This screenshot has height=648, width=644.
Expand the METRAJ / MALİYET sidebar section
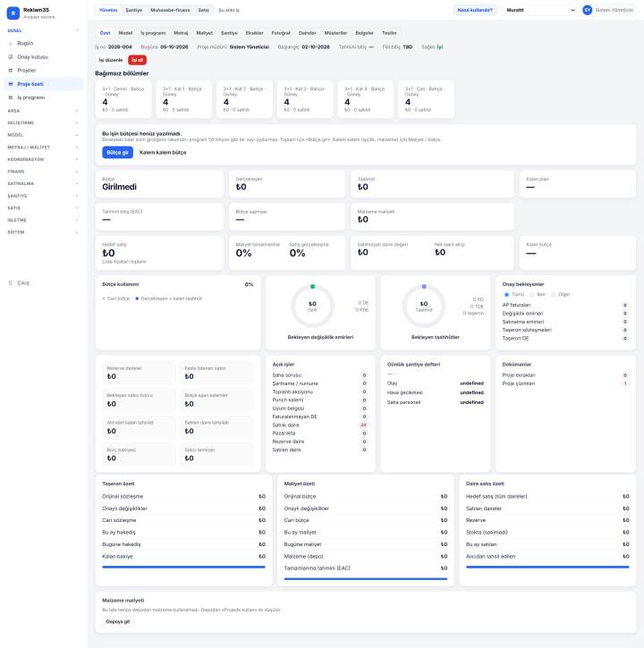tap(43, 147)
